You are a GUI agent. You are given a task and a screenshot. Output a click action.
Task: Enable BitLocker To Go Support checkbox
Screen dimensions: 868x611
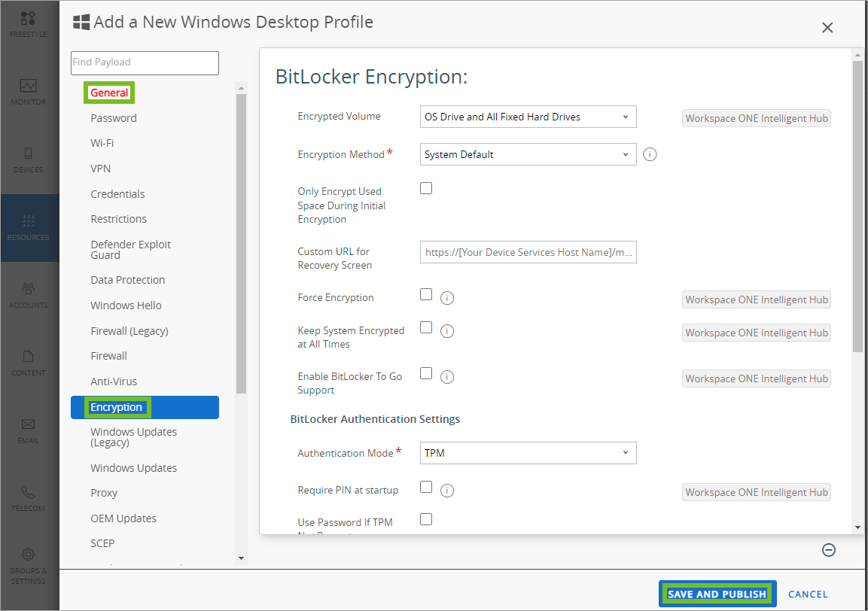click(x=425, y=373)
